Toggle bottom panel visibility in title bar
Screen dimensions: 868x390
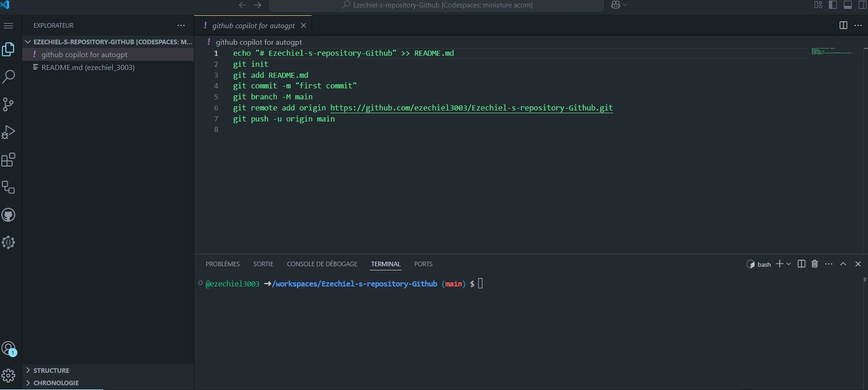pyautogui.click(x=847, y=5)
